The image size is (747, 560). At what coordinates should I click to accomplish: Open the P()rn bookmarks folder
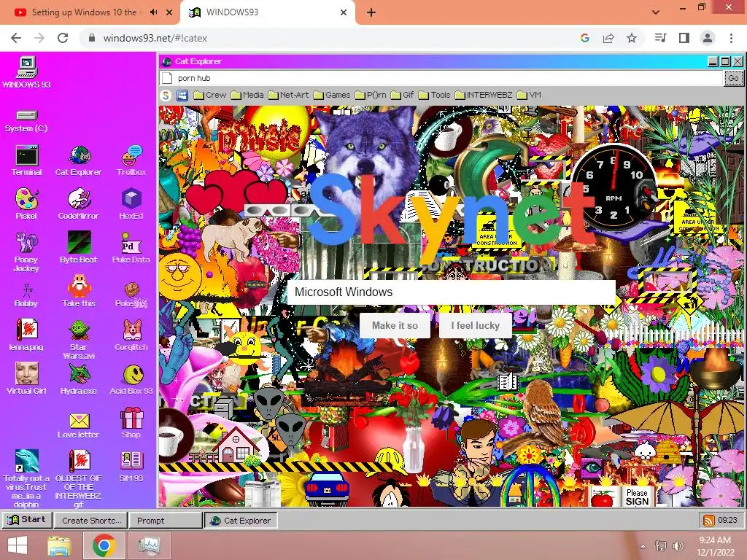(x=371, y=96)
